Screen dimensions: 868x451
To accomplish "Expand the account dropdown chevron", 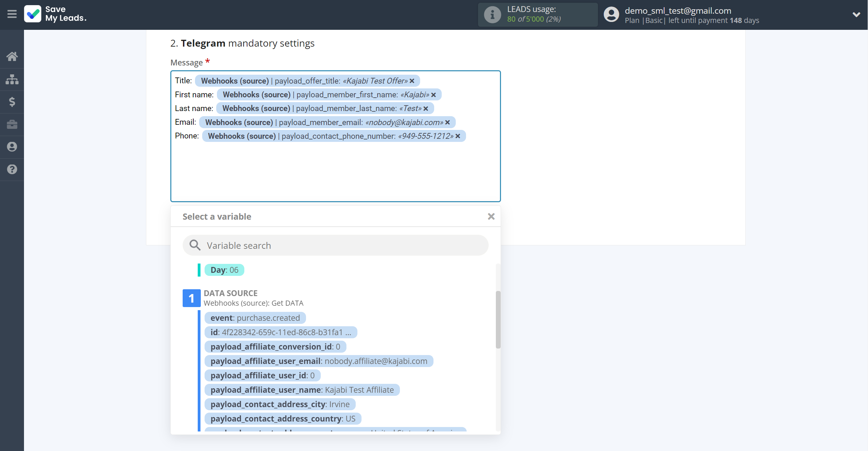I will [856, 14].
